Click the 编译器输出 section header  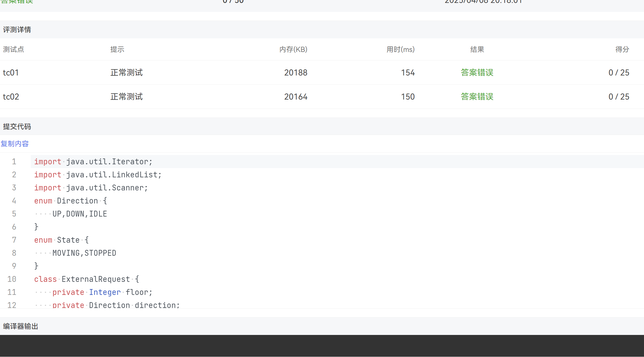pos(21,326)
